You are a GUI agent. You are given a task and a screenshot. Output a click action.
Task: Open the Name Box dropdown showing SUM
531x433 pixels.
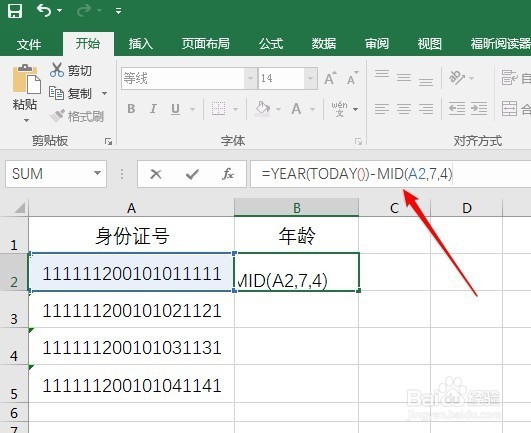[97, 174]
